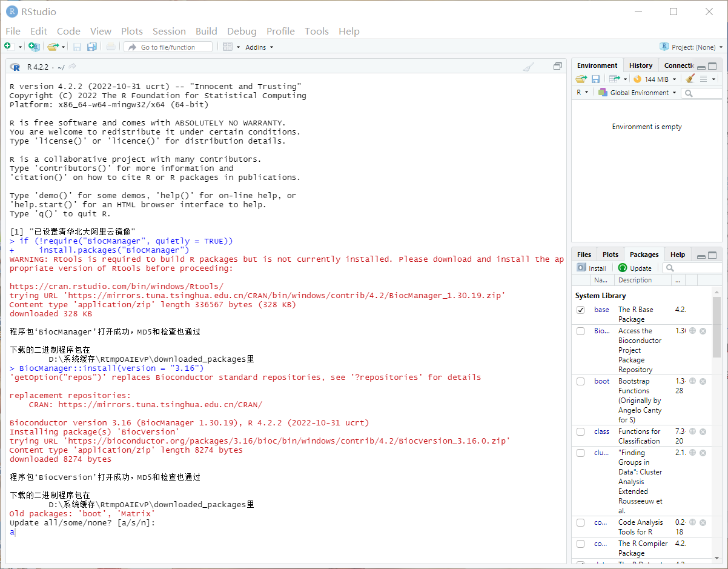Remove the boot package with x icon
The height and width of the screenshot is (569, 728).
pyautogui.click(x=703, y=381)
